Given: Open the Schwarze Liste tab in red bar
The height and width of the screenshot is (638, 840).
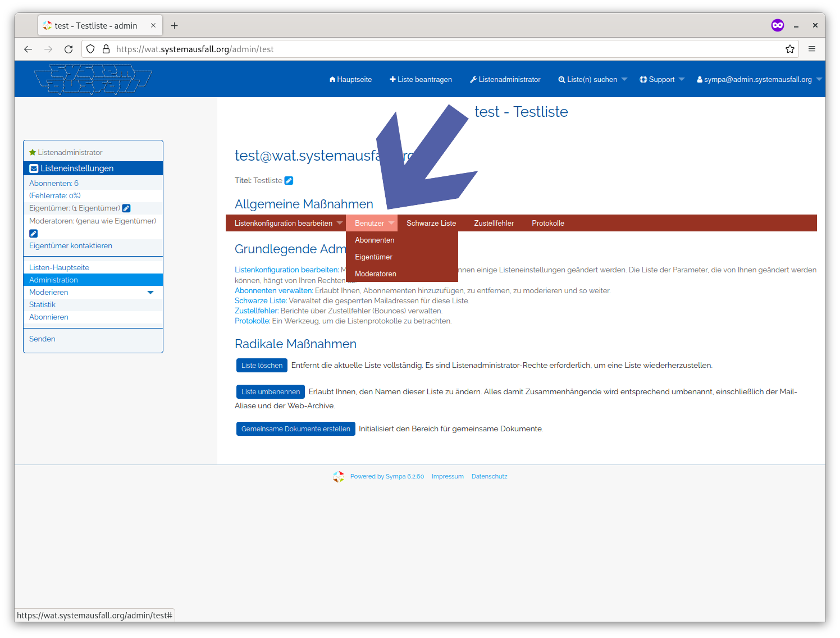Looking at the screenshot, I should pos(431,223).
